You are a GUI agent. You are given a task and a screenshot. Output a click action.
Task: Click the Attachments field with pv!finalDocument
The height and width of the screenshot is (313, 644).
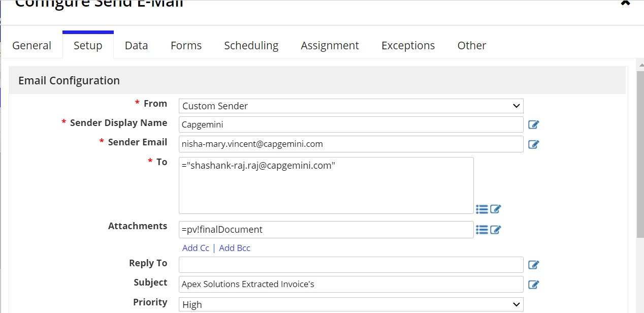click(x=326, y=230)
